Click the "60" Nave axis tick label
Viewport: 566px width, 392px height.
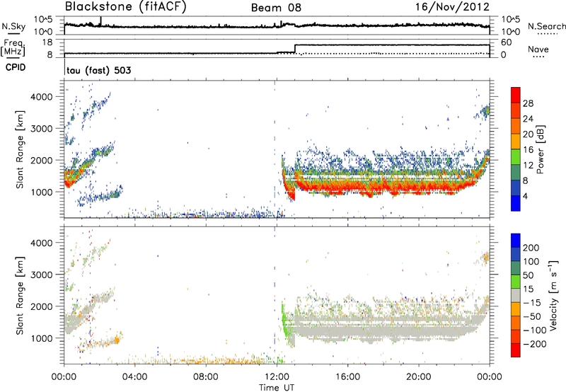tap(506, 42)
